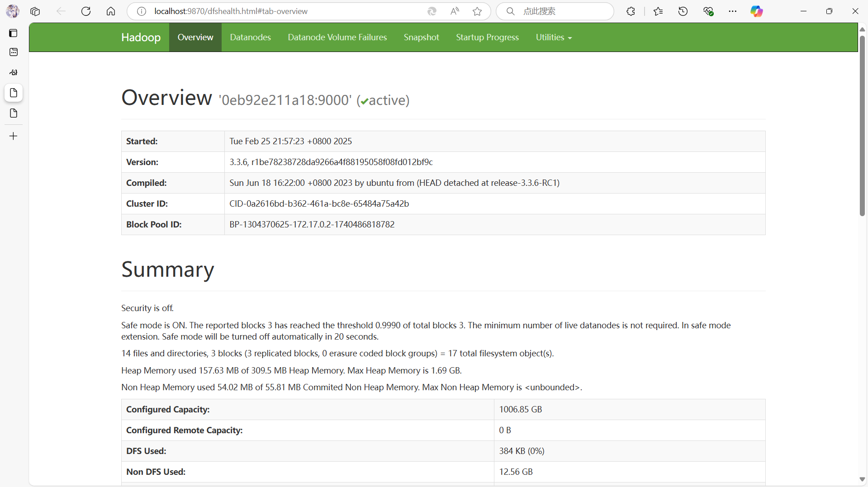Open browsing history
868x487 pixels.
(x=683, y=11)
